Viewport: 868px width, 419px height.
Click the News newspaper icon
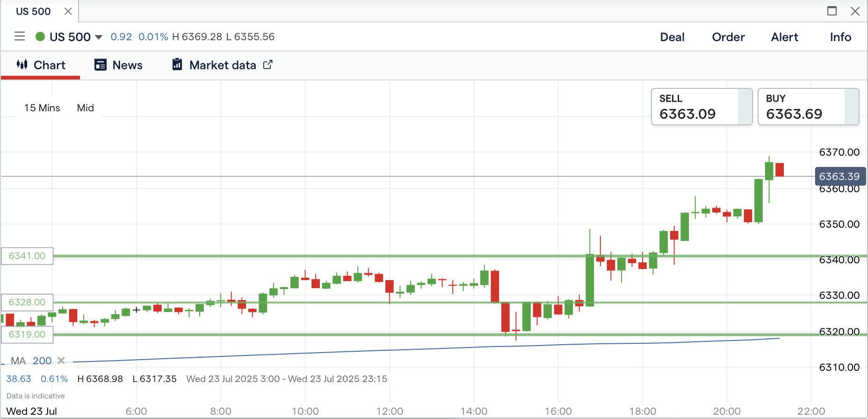tap(101, 65)
